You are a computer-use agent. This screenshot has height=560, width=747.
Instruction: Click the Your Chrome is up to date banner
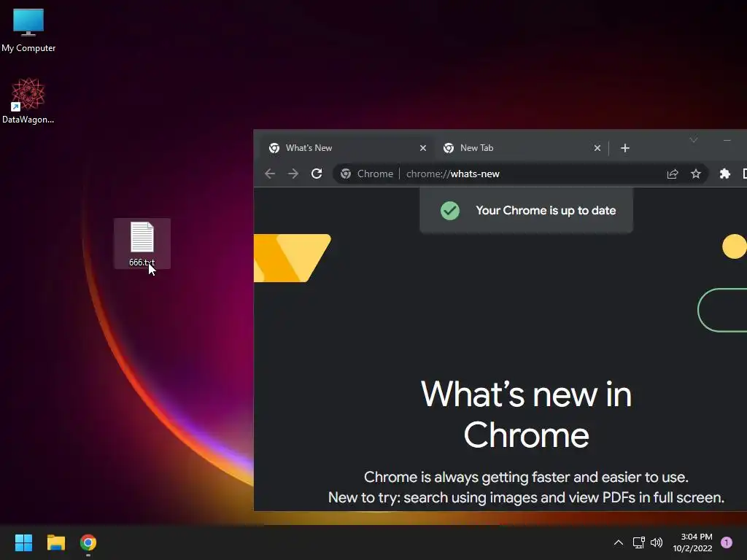526,211
